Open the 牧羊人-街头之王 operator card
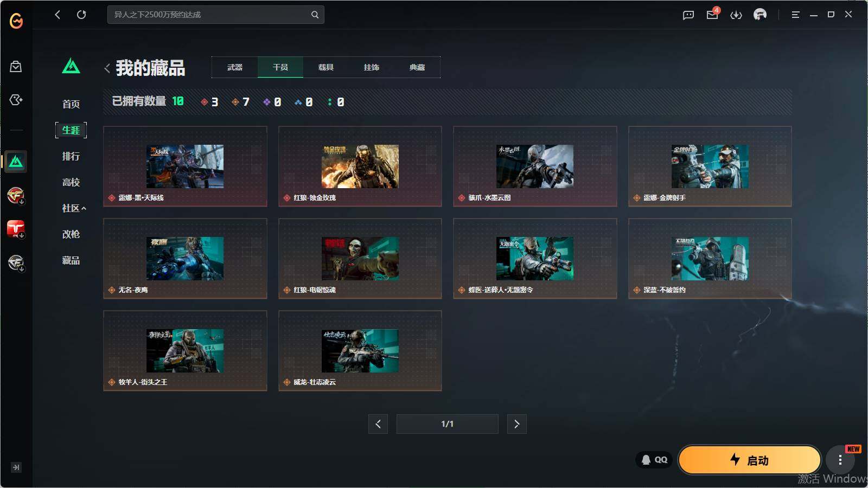868x488 pixels. click(185, 351)
